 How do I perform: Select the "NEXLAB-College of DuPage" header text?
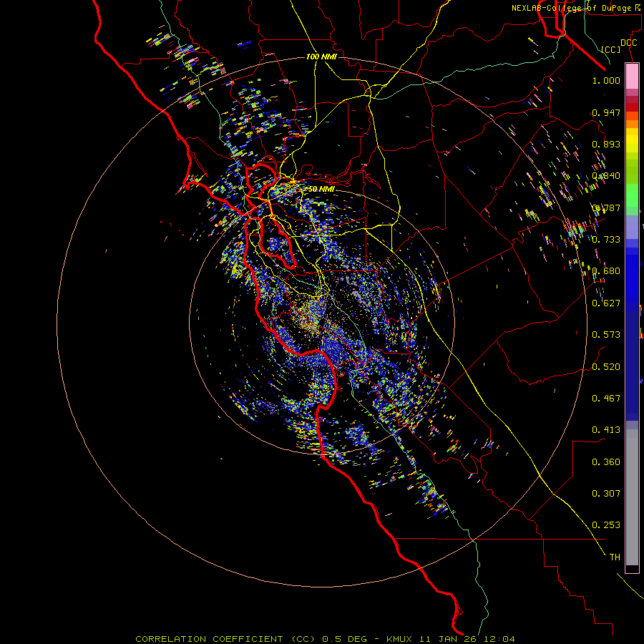tap(571, 8)
